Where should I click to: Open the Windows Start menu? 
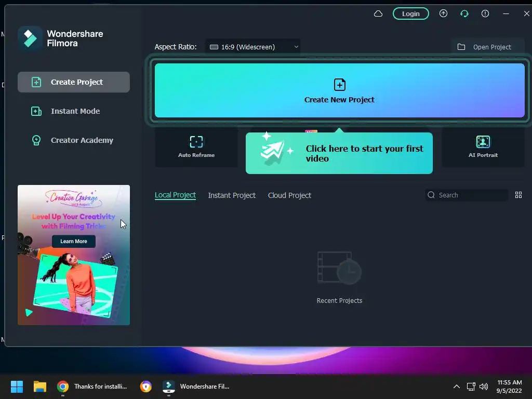[x=17, y=387]
